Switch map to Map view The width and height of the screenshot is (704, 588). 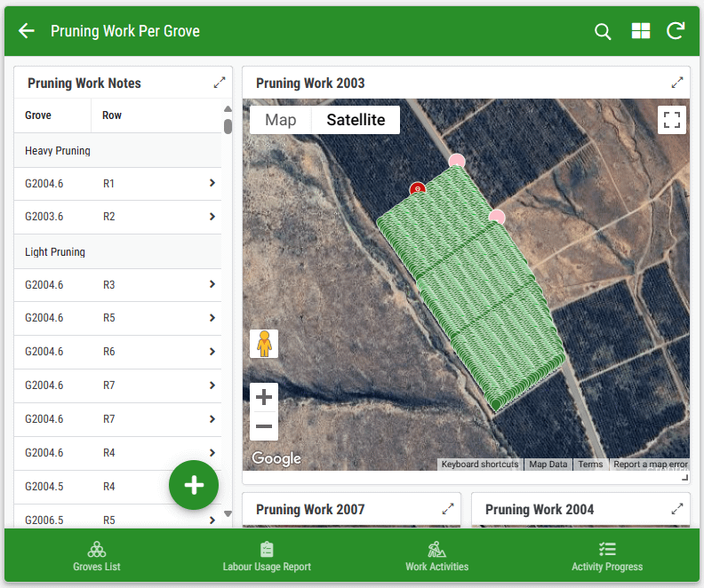pos(281,120)
